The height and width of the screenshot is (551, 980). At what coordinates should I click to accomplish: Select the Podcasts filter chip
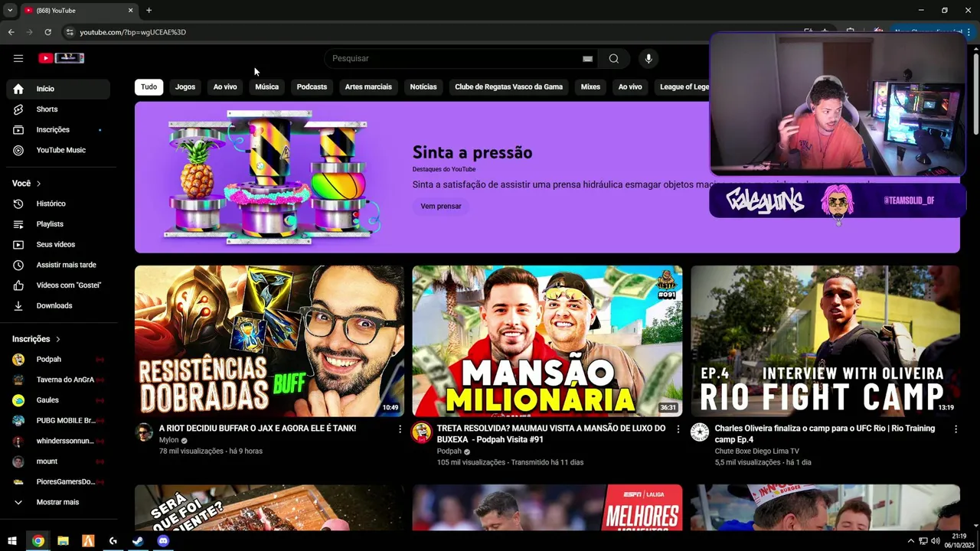pos(312,87)
